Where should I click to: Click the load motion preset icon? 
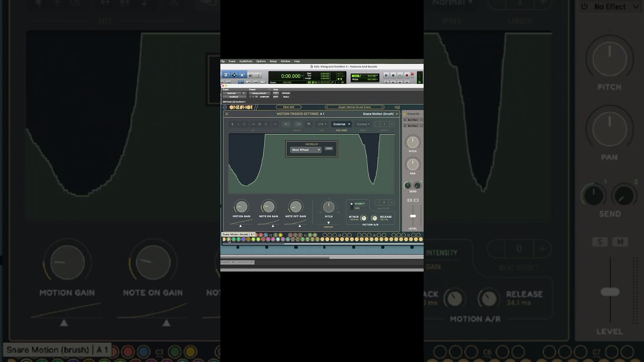(286, 124)
